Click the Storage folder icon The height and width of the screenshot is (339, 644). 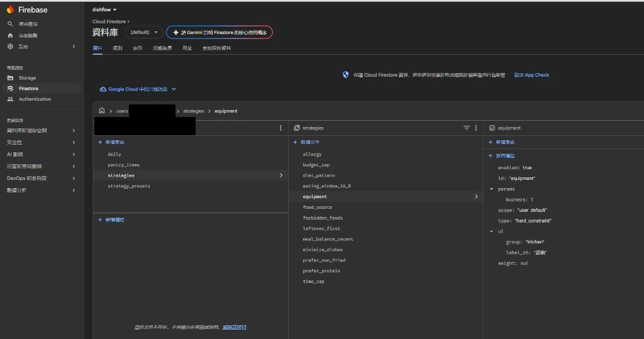tap(10, 77)
